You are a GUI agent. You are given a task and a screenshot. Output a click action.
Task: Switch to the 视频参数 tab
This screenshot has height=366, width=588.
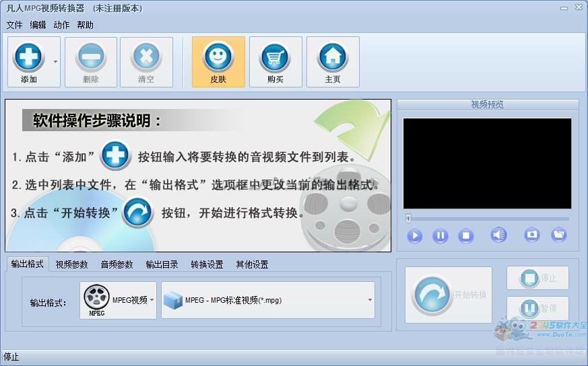pyautogui.click(x=71, y=264)
